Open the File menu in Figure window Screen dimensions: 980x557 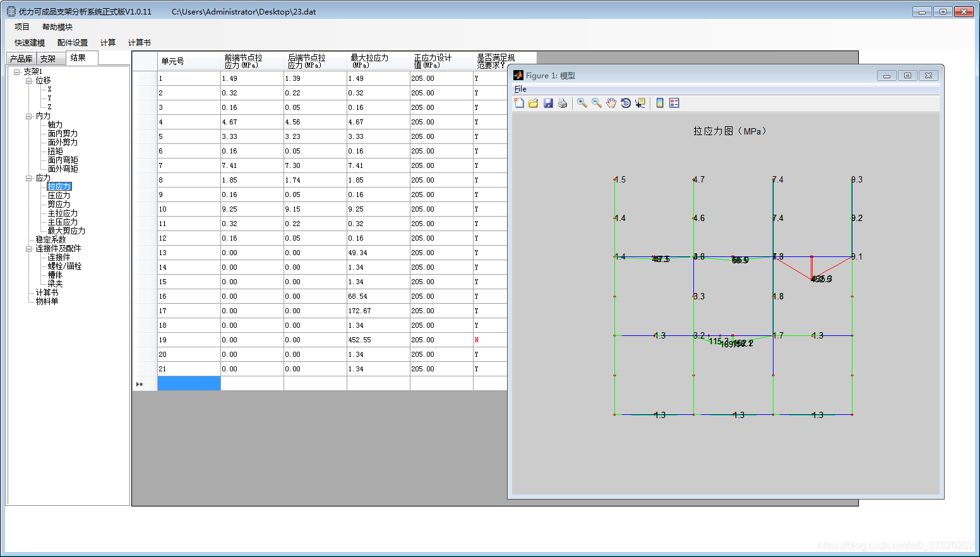click(x=520, y=89)
